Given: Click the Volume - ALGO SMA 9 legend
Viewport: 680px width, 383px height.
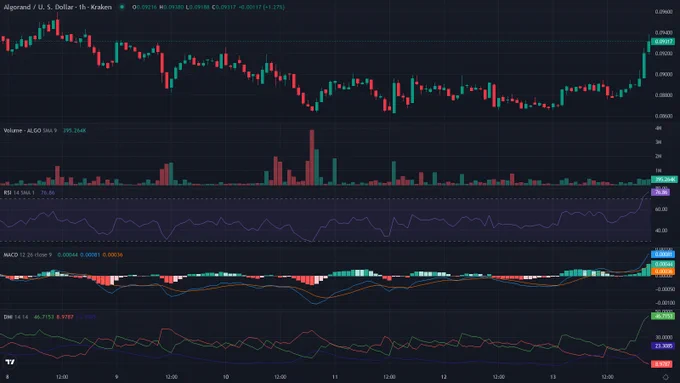Looking at the screenshot, I should pos(30,131).
